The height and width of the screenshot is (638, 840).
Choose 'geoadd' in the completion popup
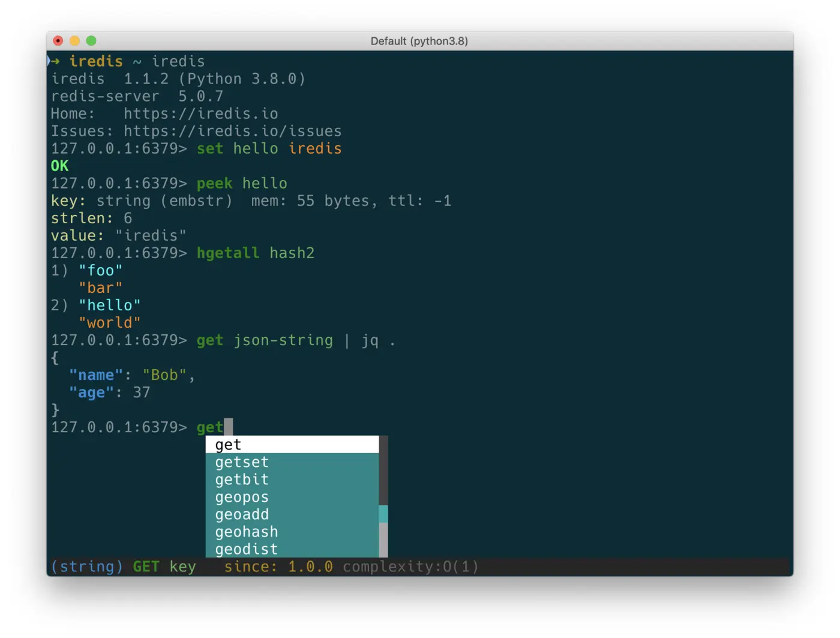pos(292,514)
